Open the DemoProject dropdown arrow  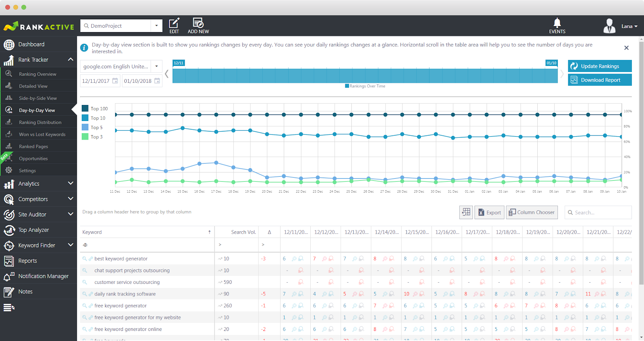[x=157, y=26]
